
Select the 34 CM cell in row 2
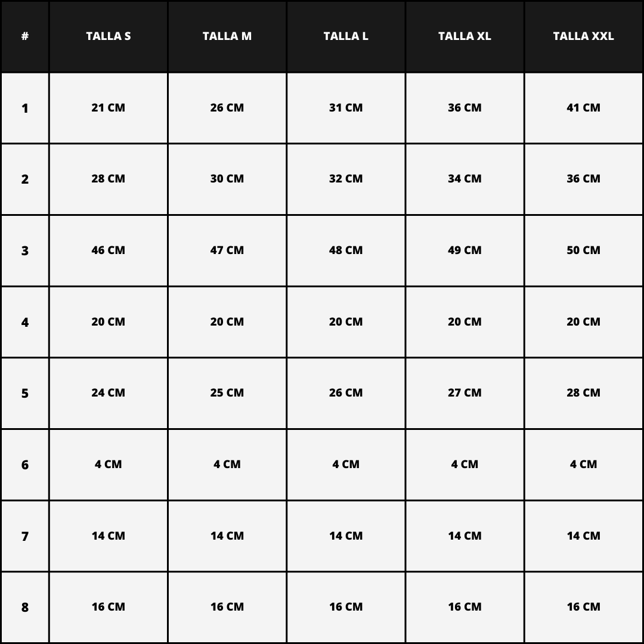[x=465, y=179]
